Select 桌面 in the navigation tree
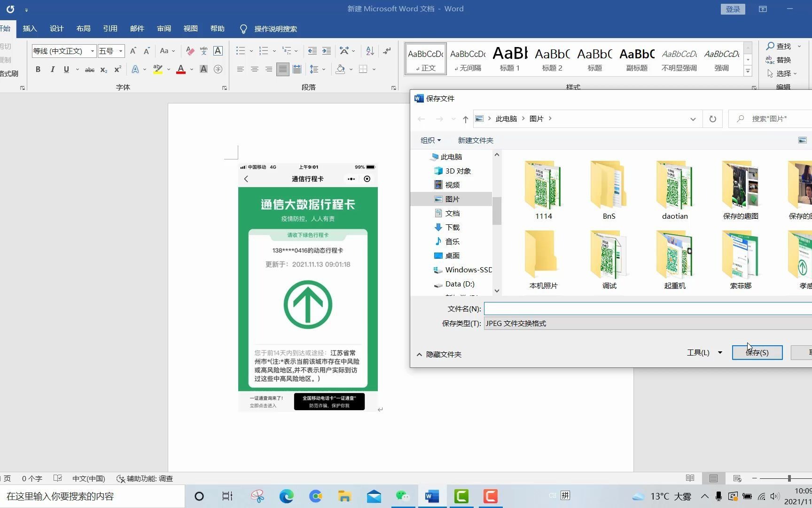Screen dimensions: 812x508 446,255
